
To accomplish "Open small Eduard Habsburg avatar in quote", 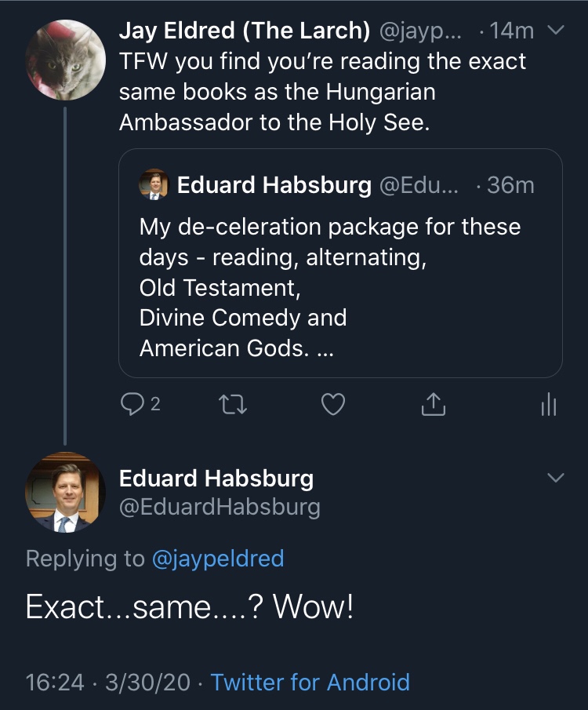I will point(154,185).
